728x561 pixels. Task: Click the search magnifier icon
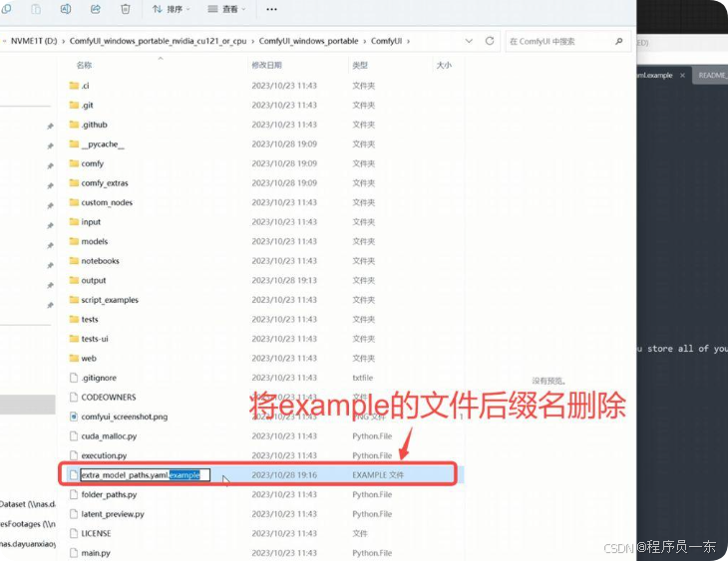(619, 41)
